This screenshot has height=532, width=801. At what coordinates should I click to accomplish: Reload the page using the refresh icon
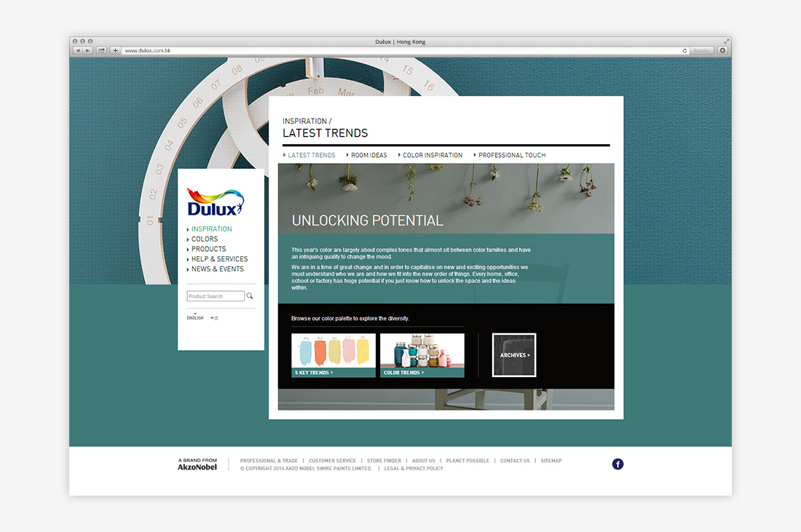pos(684,51)
